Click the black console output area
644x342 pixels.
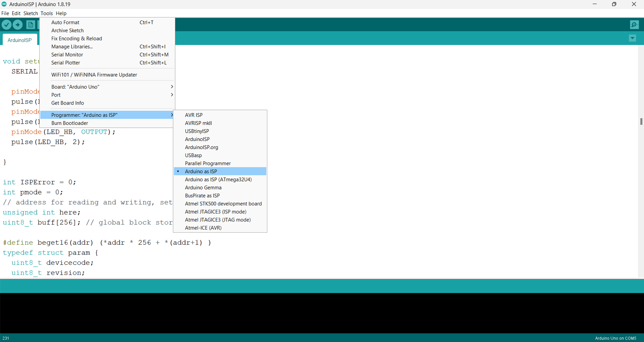[x=322, y=313]
